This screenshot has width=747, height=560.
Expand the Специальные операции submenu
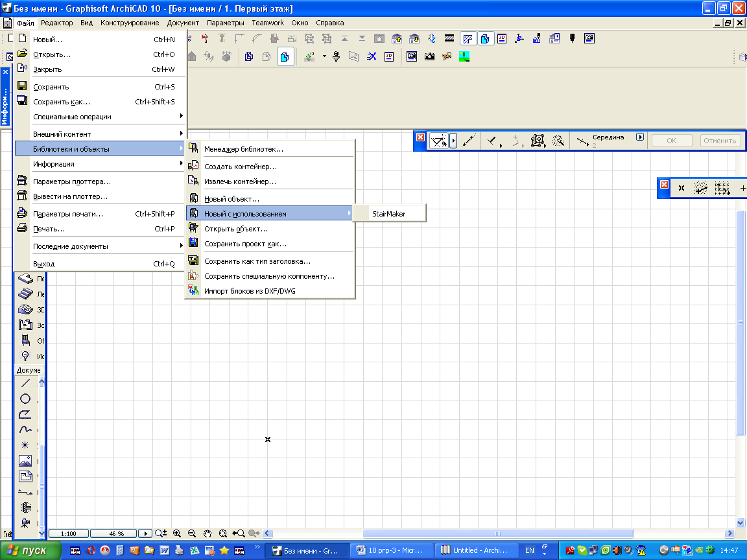point(101,117)
